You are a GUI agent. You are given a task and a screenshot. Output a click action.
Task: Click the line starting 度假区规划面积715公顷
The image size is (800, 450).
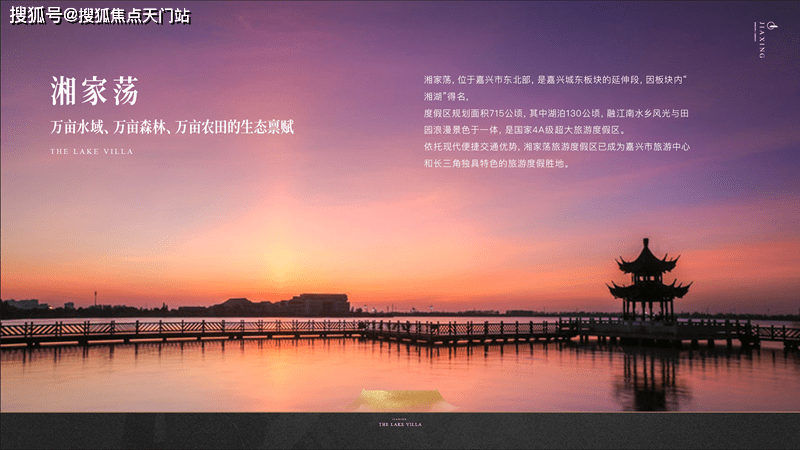(x=556, y=113)
